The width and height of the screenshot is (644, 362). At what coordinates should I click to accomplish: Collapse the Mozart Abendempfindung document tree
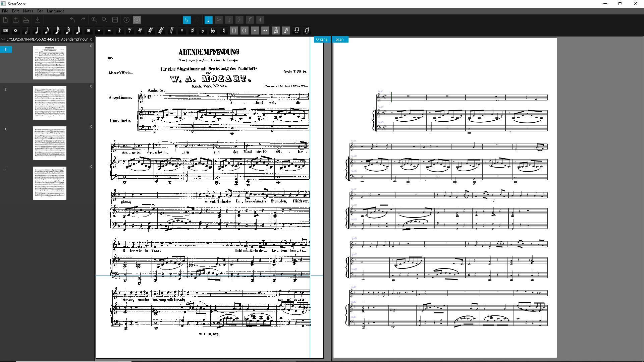(3, 39)
